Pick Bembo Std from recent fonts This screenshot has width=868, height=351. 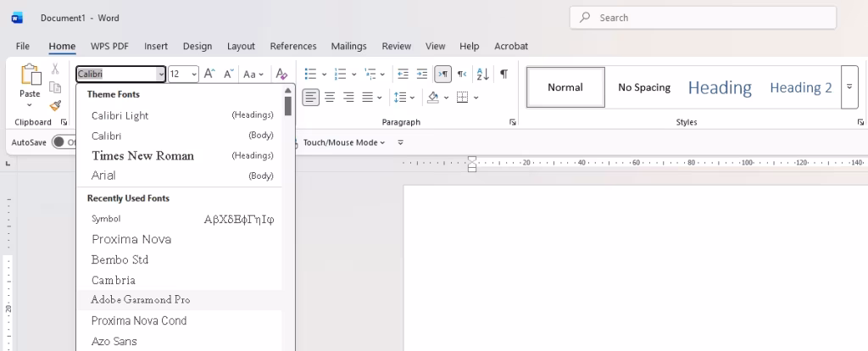point(180,259)
